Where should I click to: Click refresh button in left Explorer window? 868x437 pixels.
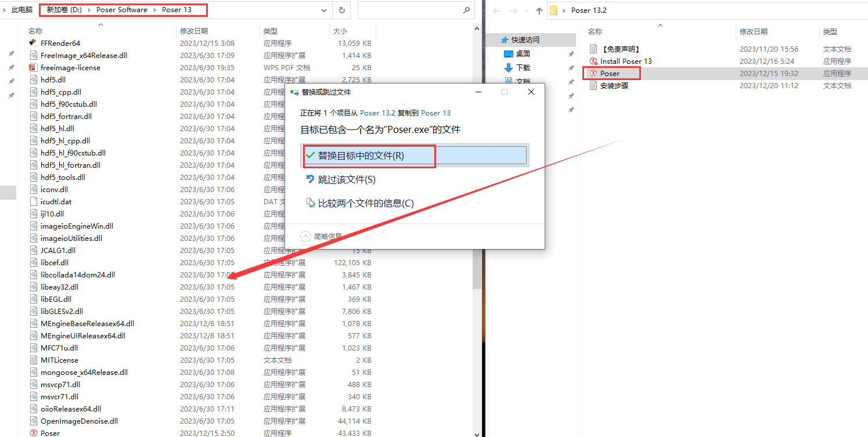click(341, 10)
